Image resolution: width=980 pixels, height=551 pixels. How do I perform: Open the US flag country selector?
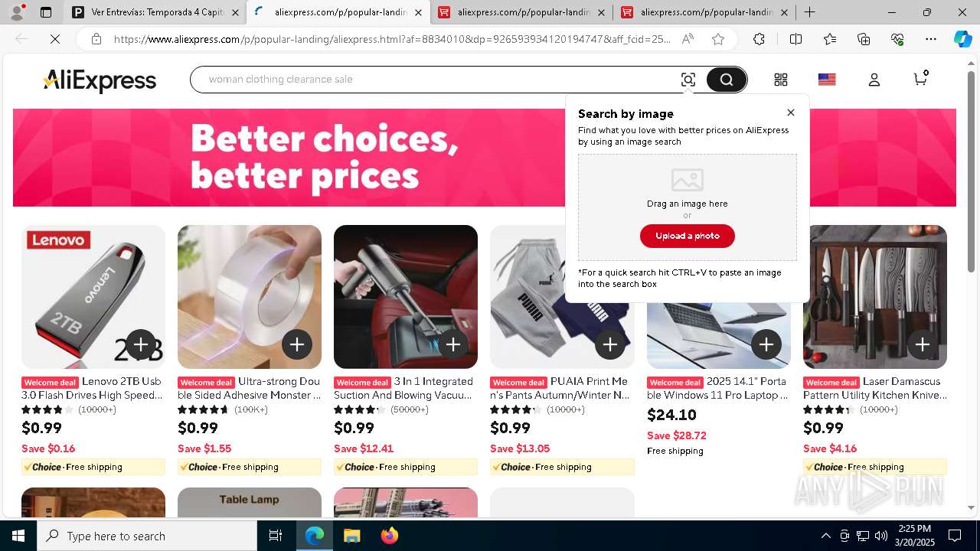(x=827, y=80)
